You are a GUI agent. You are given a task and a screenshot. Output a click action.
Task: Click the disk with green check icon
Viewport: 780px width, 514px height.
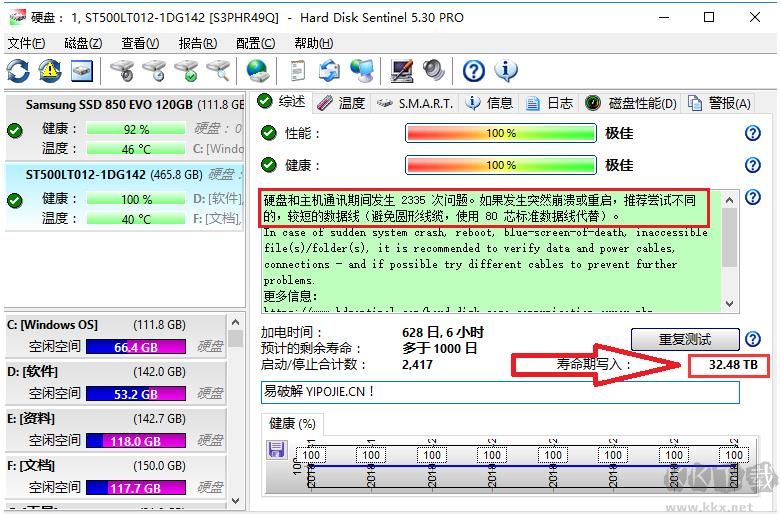186,71
